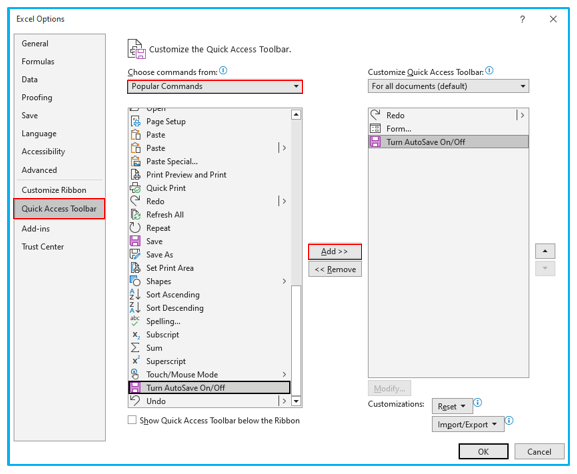Select Turn AutoSave On/Off in the left list
Image resolution: width=577 pixels, height=474 pixels.
209,388
